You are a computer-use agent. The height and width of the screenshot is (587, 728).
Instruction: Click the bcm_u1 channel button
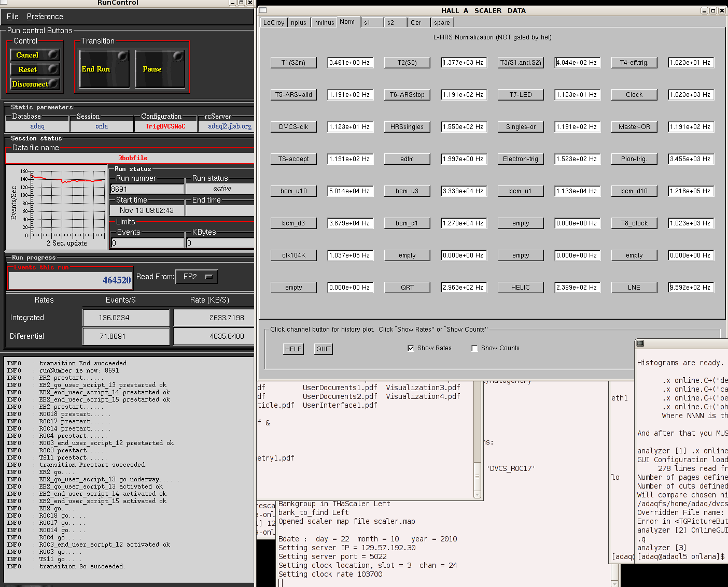pos(521,191)
